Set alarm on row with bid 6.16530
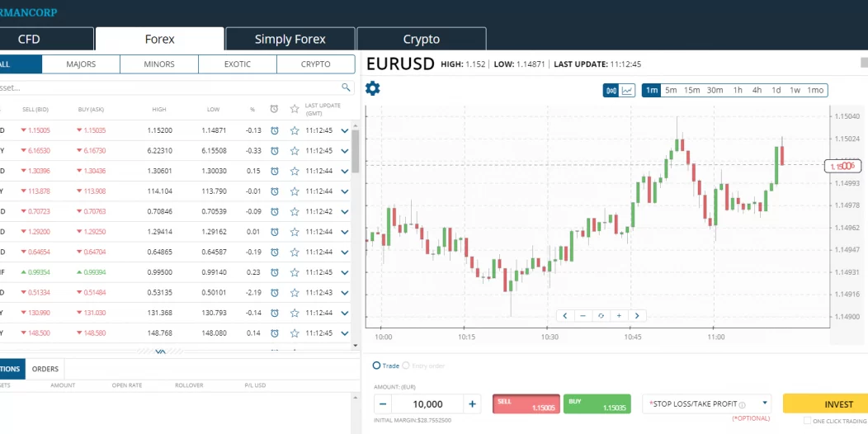Viewport: 868px width, 434px height. [275, 150]
